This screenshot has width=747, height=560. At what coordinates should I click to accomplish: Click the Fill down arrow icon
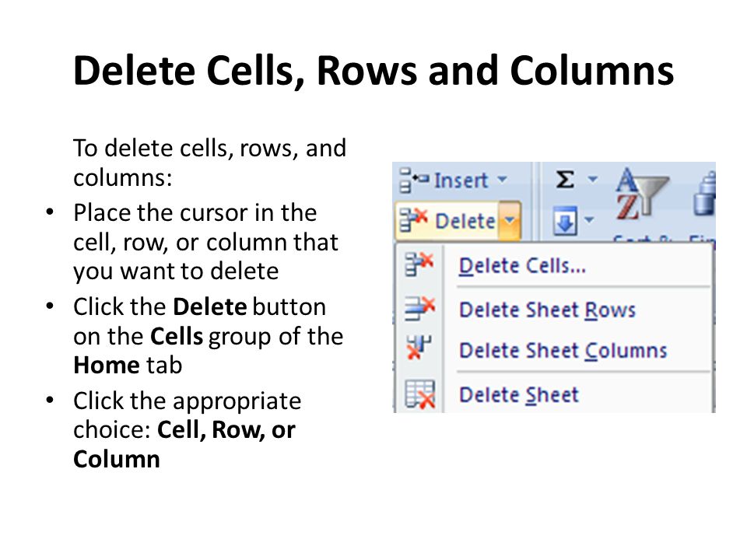(x=565, y=221)
